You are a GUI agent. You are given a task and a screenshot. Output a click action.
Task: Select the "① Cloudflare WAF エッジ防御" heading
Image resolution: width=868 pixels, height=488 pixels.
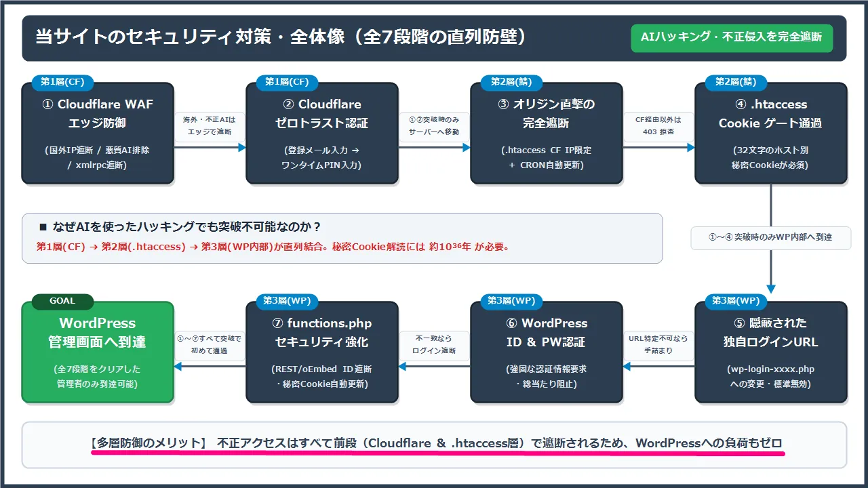[97, 114]
